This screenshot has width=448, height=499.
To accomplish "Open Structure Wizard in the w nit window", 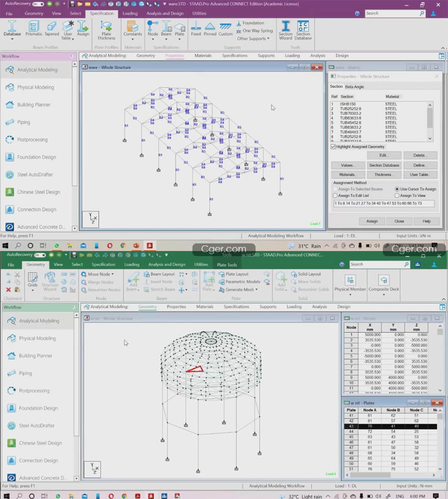I will point(50,281).
